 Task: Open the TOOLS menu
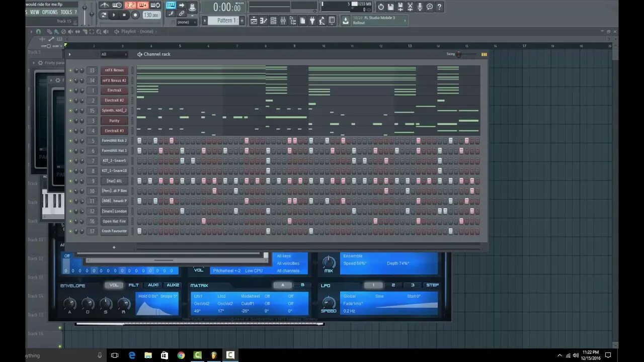point(66,12)
